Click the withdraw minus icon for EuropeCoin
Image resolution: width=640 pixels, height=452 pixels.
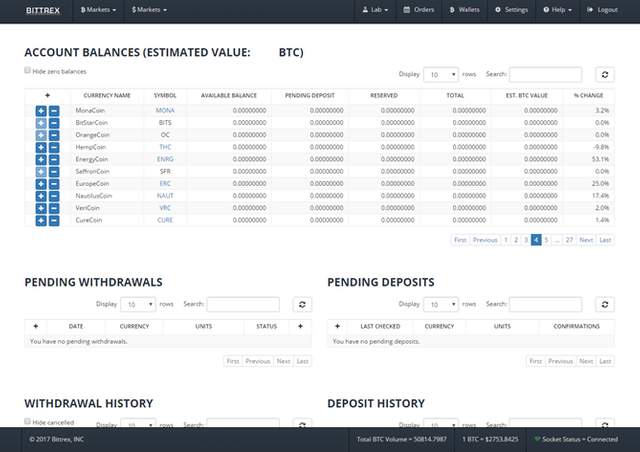click(x=54, y=184)
